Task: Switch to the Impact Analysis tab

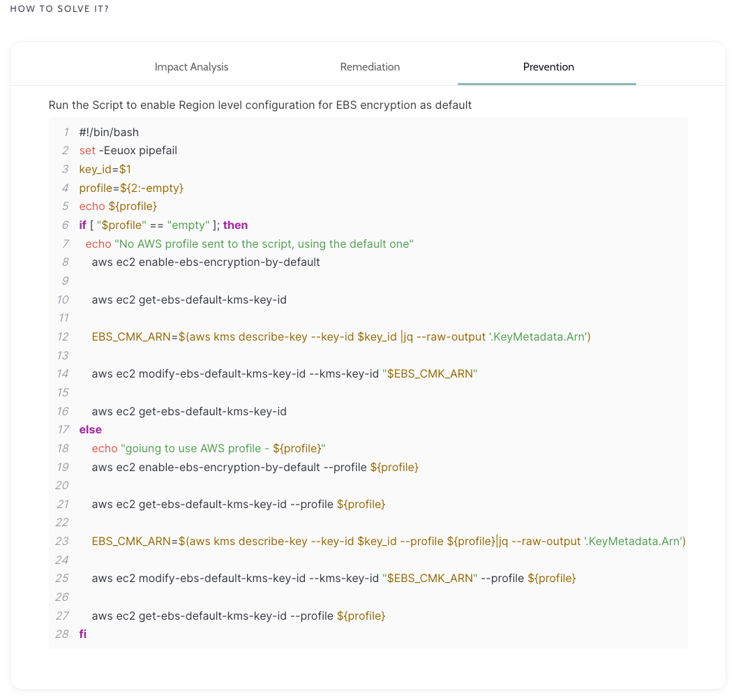Action: 191,67
